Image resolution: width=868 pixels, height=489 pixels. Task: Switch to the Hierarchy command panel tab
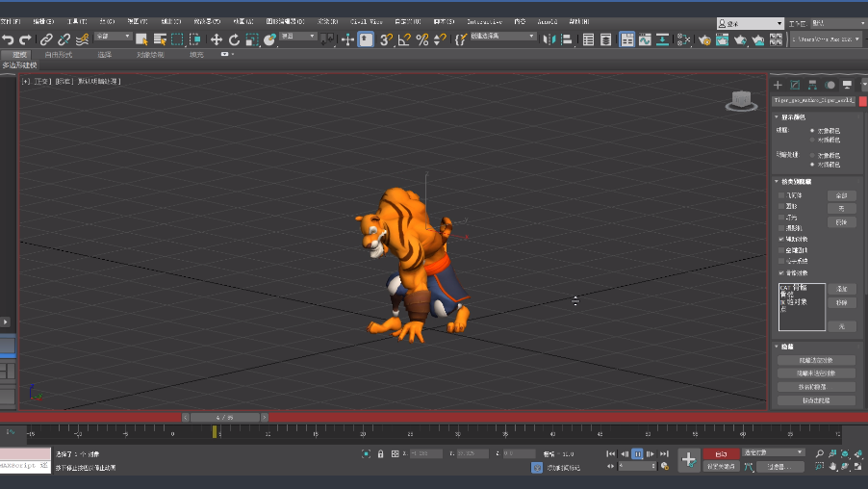(812, 85)
